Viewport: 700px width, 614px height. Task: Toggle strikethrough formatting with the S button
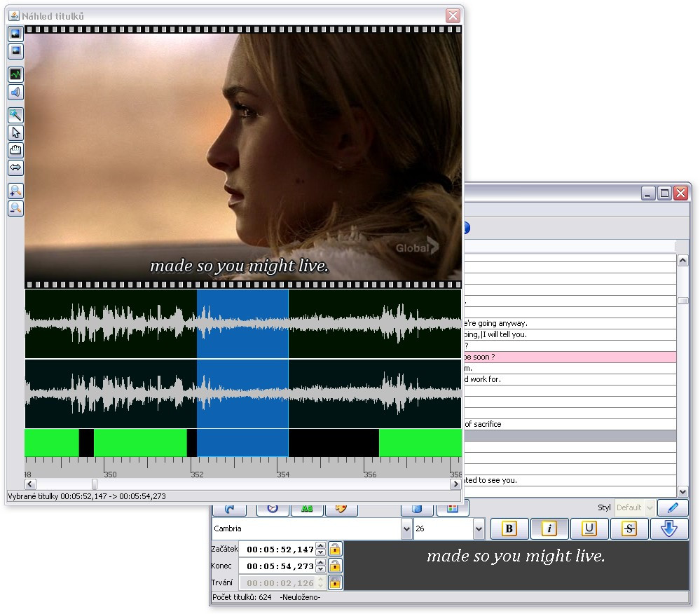click(x=629, y=528)
